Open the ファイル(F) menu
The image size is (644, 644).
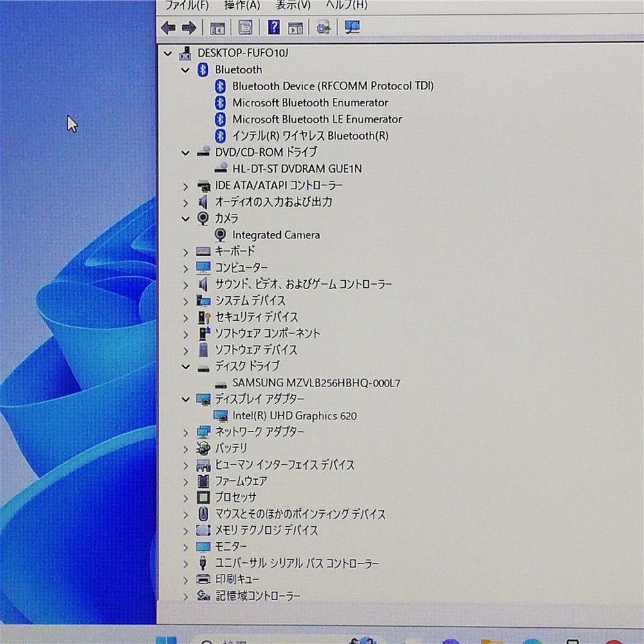pos(187,5)
